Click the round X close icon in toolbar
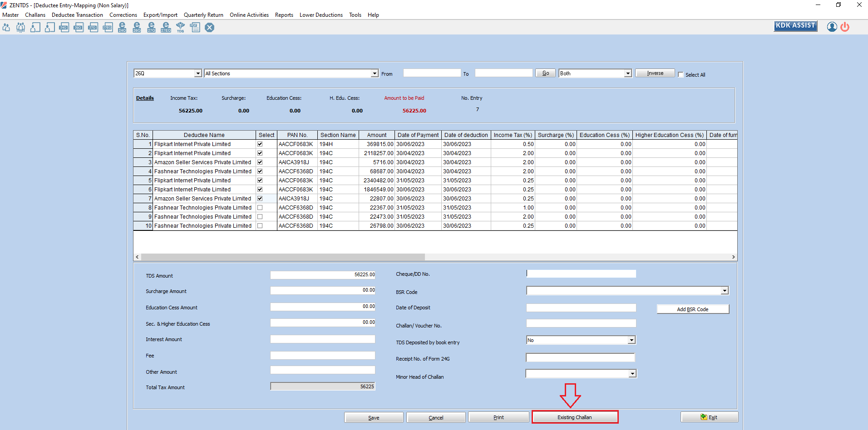868x430 pixels. pyautogui.click(x=209, y=27)
